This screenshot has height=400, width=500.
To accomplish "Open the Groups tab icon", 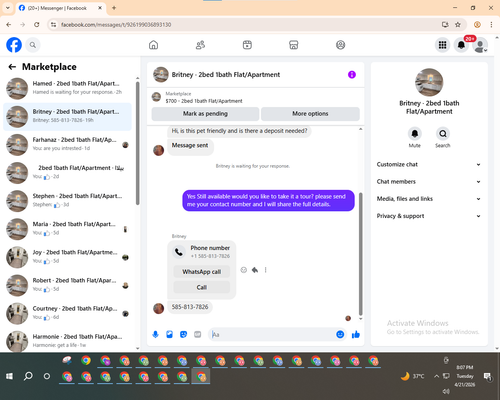I will [x=340, y=45].
